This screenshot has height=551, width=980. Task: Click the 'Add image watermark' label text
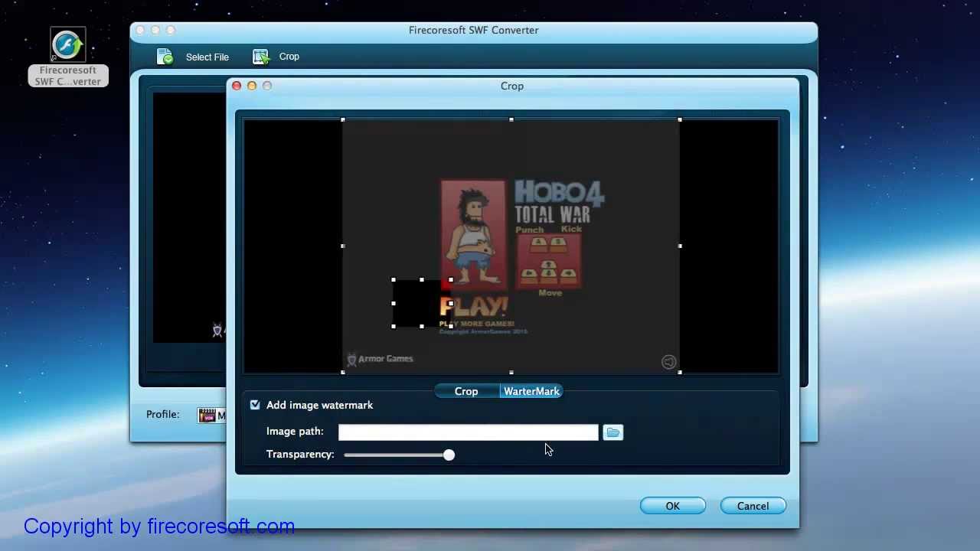[x=319, y=405]
